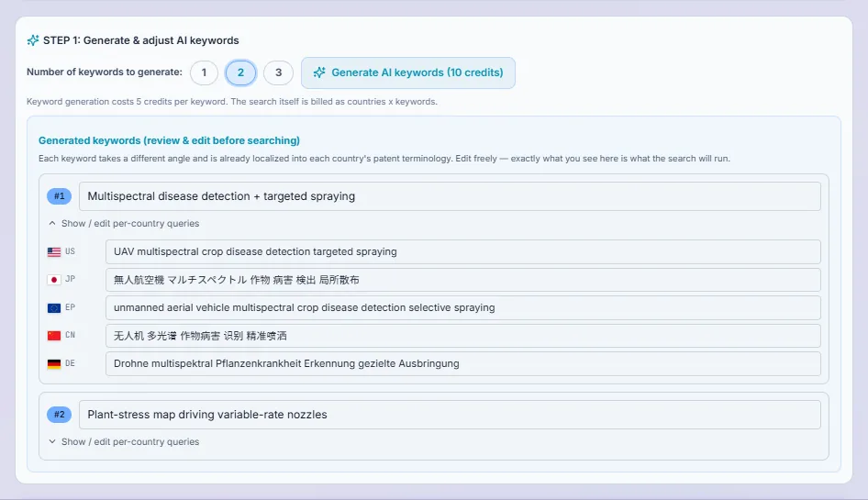Click the 'STEP 1: Generate & adjust AI keywords' title

pos(141,40)
